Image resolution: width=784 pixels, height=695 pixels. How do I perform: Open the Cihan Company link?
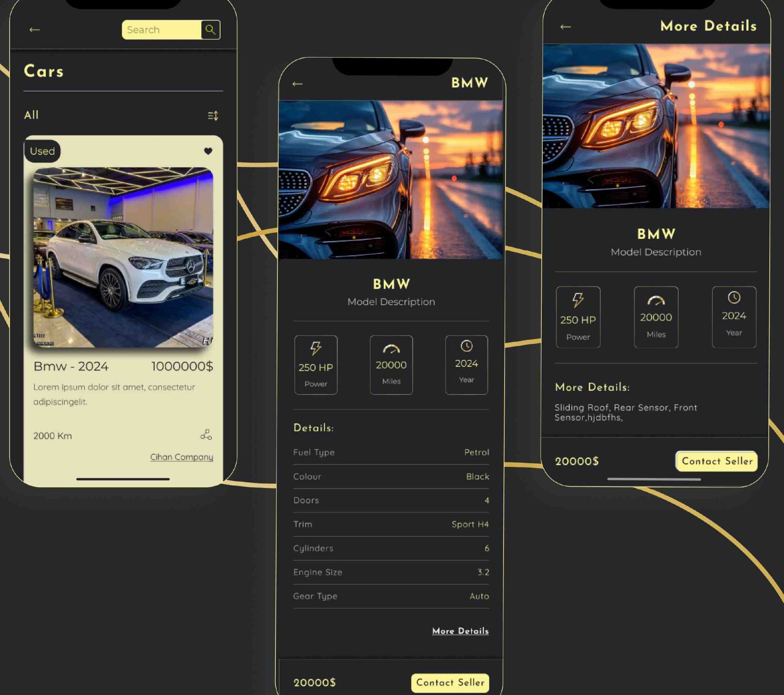click(x=181, y=457)
